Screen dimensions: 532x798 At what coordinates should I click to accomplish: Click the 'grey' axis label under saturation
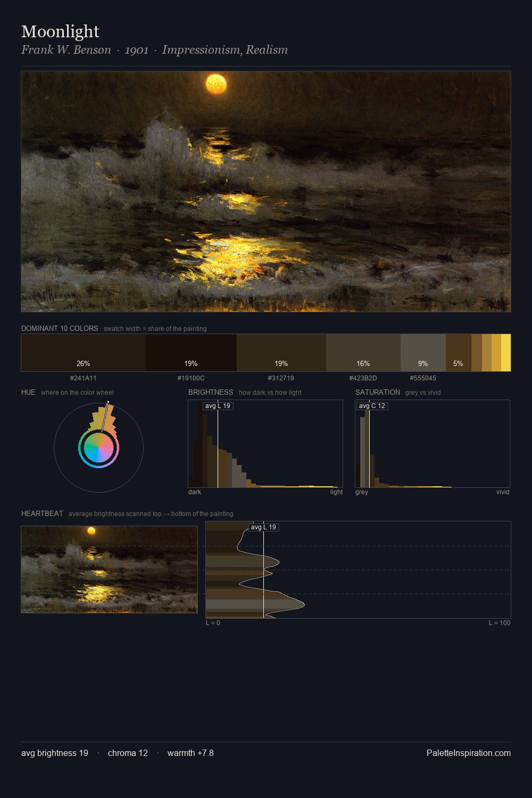362,492
